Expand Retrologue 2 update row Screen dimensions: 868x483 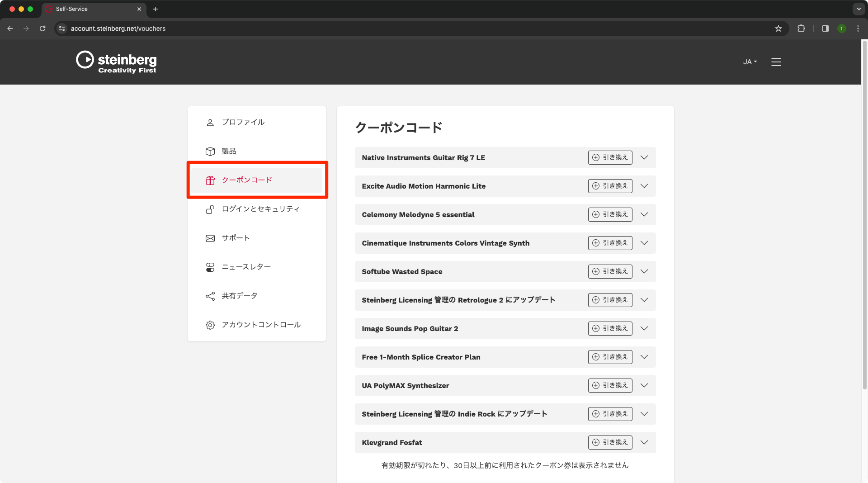(644, 300)
